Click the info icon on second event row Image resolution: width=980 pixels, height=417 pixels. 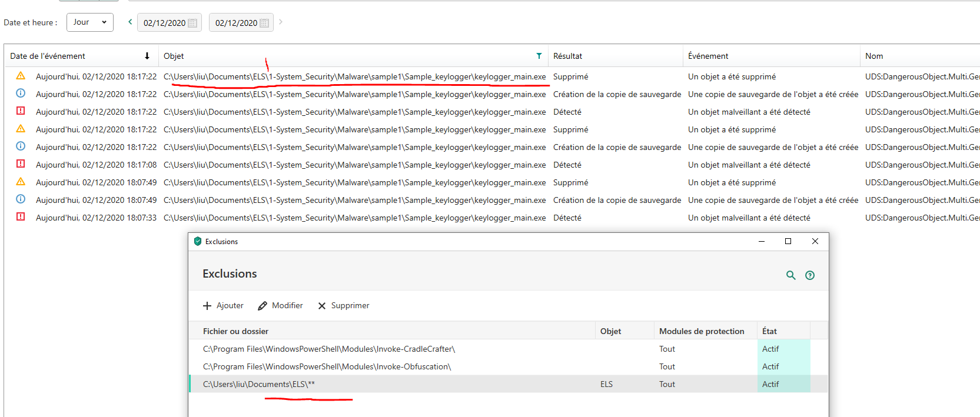pos(21,94)
